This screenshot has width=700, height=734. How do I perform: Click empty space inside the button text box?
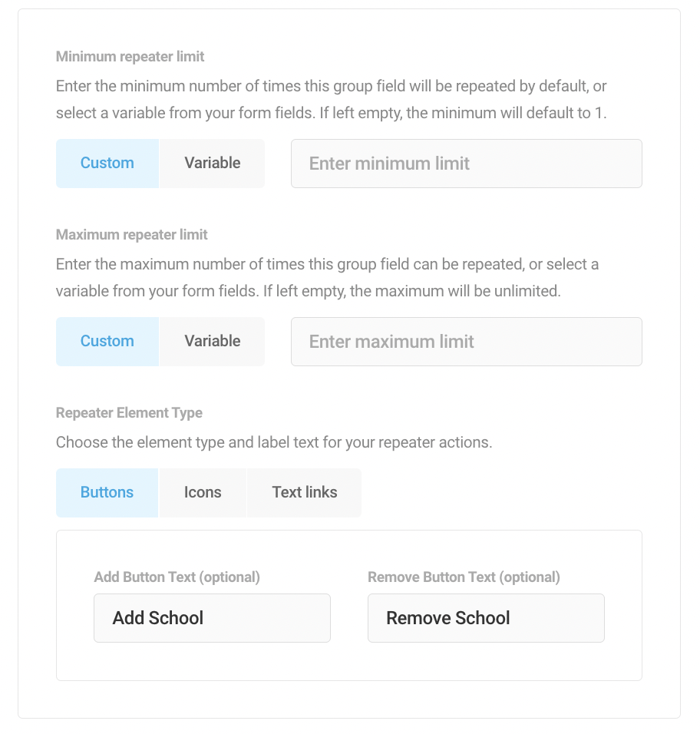(x=348, y=661)
